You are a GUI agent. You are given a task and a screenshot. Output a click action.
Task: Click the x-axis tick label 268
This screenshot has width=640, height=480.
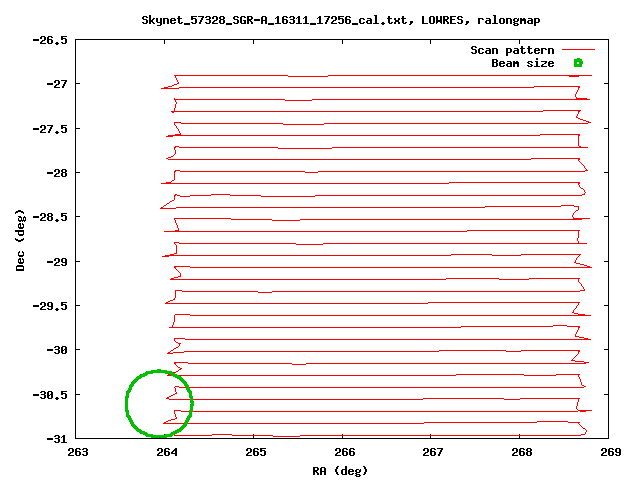(x=518, y=452)
